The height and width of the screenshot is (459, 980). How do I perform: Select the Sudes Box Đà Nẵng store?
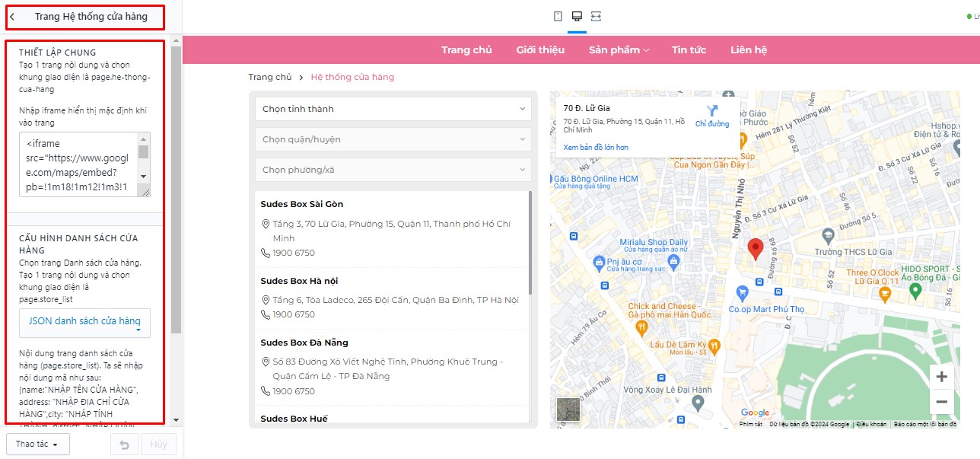(304, 343)
